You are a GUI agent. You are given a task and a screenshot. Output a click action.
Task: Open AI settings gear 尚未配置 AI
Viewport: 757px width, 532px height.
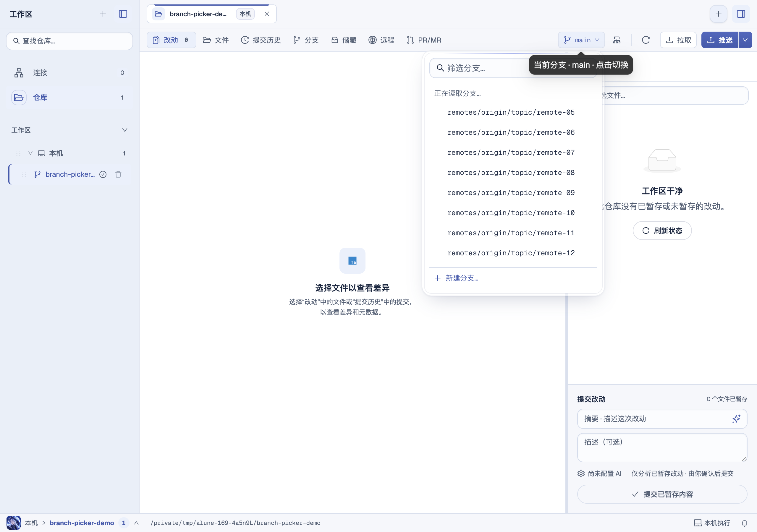[599, 473]
